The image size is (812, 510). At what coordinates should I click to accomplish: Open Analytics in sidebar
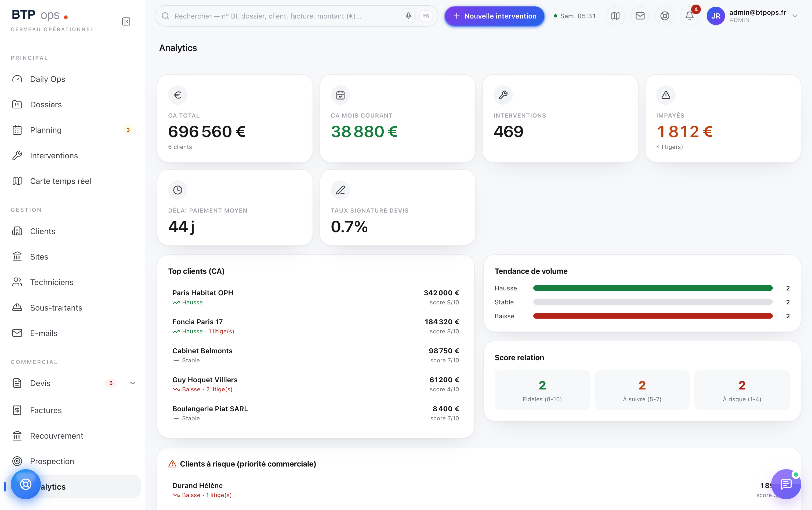click(73, 486)
